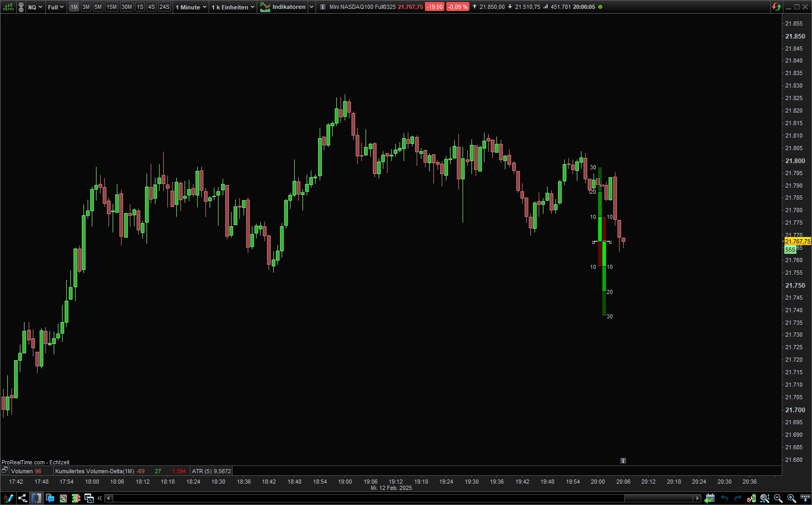This screenshot has height=505, width=812.
Task: Expand the 1 Minute timeframe dropdown
Action: click(x=191, y=7)
